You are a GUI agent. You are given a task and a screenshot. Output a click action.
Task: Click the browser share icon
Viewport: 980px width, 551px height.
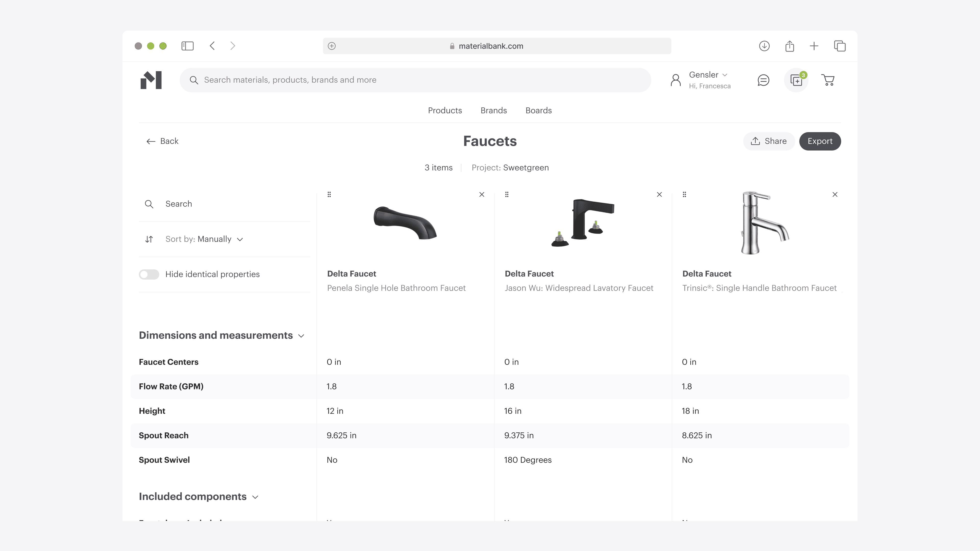pyautogui.click(x=790, y=46)
